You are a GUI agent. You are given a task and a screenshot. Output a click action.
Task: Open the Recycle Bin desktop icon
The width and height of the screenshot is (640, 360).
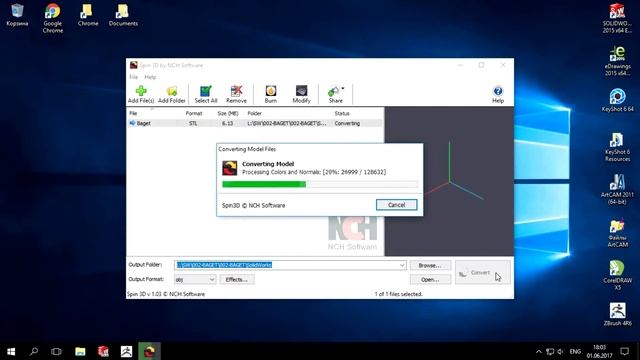[x=17, y=15]
